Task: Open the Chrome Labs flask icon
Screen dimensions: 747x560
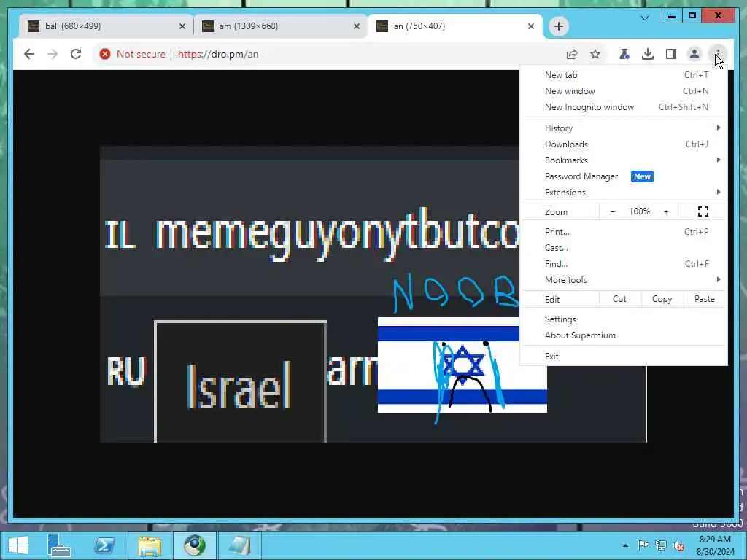Action: coord(624,54)
